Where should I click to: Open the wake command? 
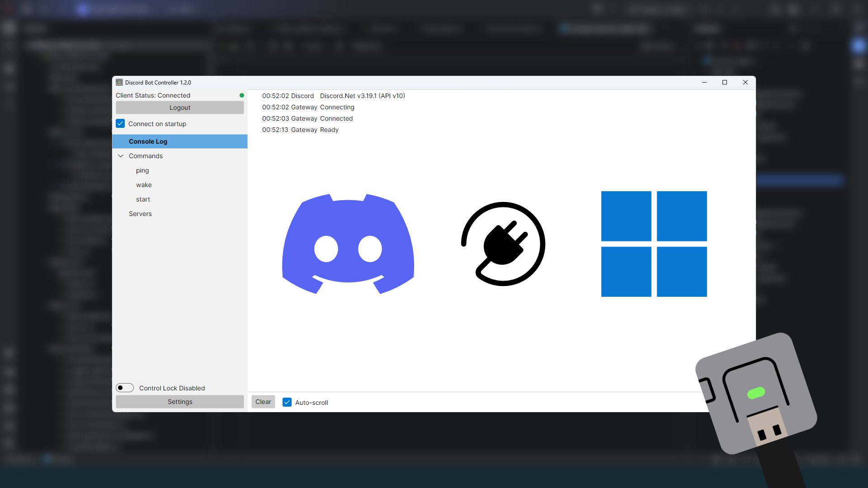click(144, 185)
